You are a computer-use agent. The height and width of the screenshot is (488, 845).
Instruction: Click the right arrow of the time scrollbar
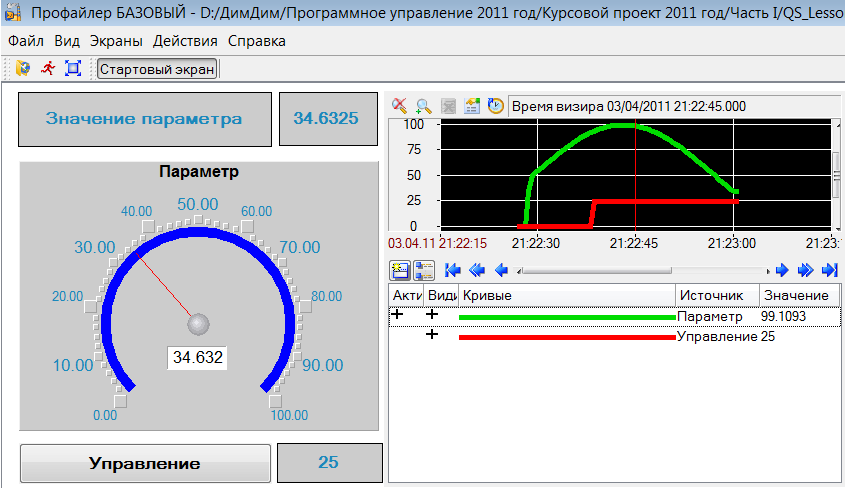coord(767,271)
